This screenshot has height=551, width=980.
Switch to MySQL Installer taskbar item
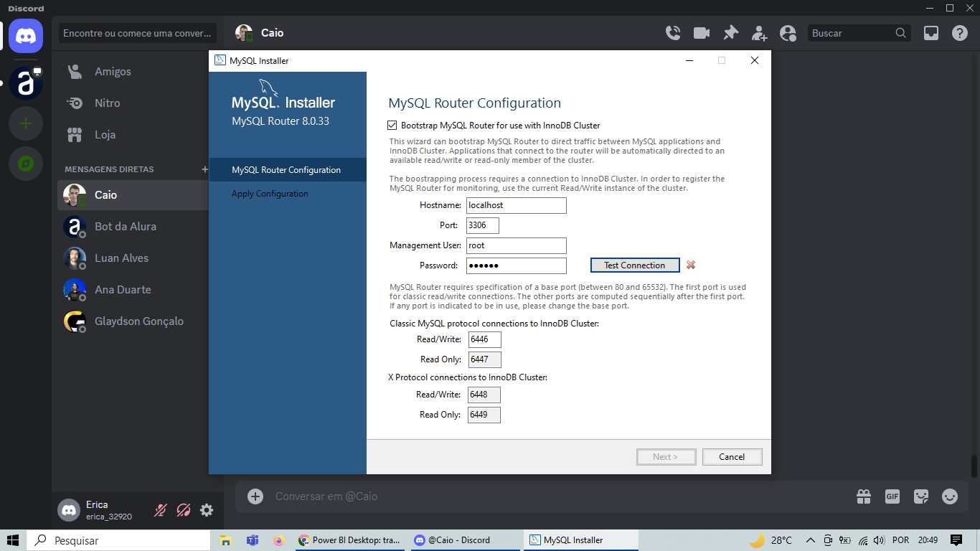tap(581, 540)
